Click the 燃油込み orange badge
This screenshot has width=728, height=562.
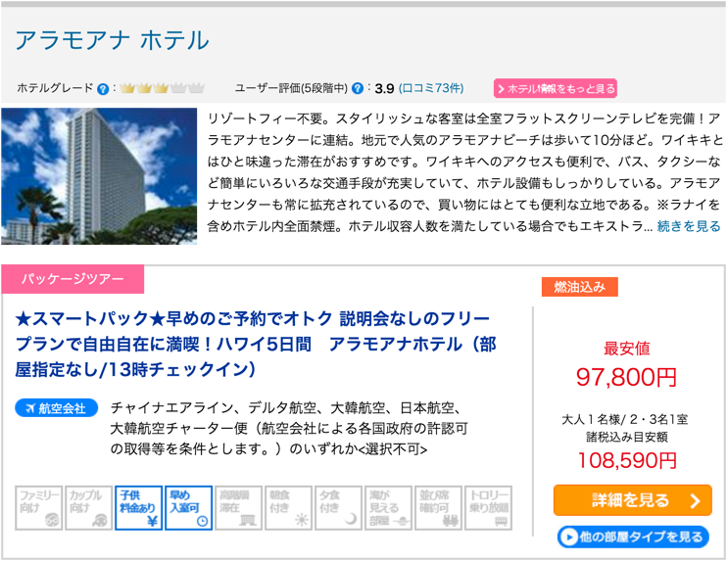click(579, 287)
